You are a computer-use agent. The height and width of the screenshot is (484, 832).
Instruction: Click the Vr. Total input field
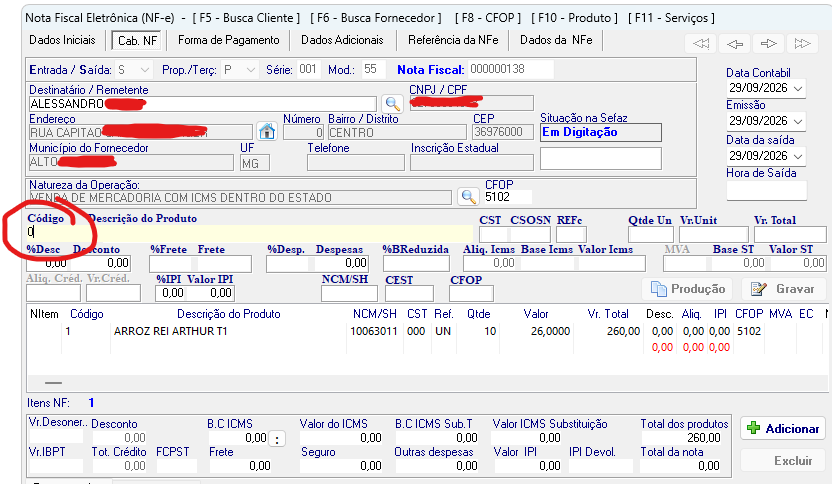pyautogui.click(x=790, y=234)
